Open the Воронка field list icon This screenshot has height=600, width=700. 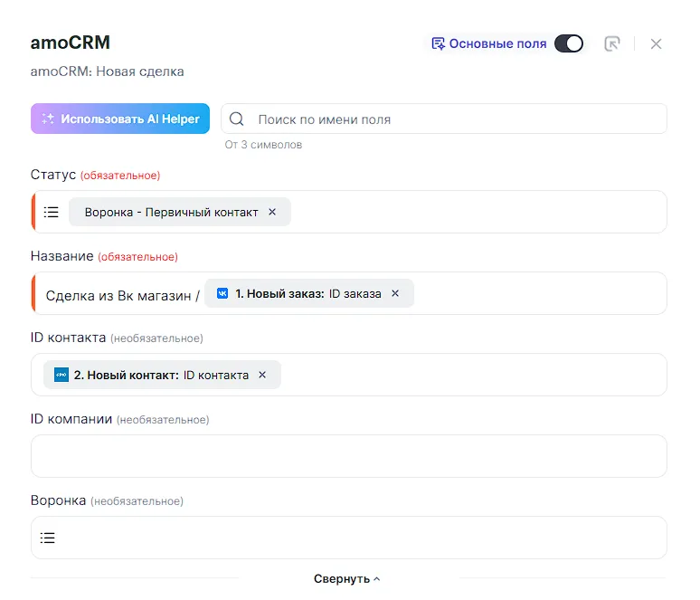click(48, 538)
